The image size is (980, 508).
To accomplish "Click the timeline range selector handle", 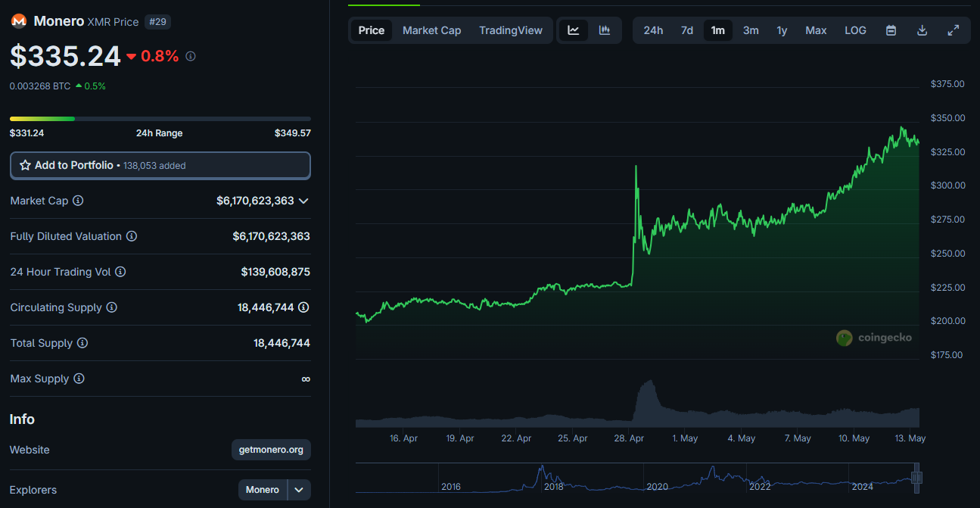I will coord(916,477).
